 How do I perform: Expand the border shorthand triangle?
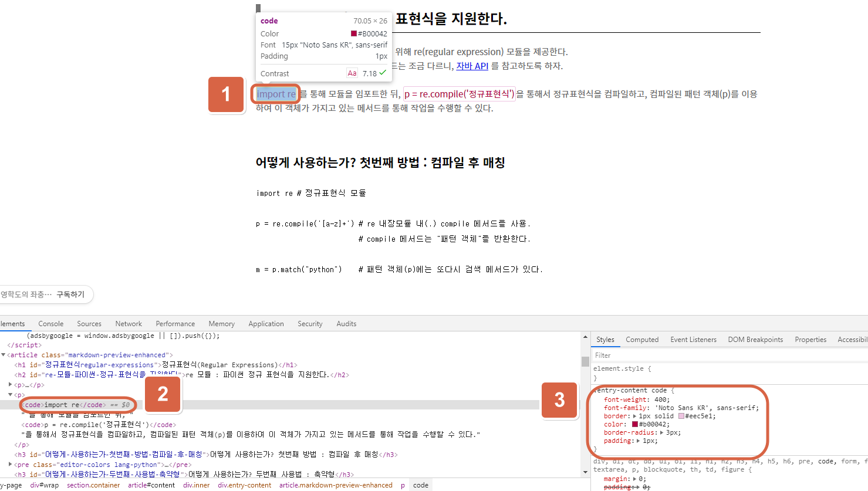pyautogui.click(x=634, y=416)
